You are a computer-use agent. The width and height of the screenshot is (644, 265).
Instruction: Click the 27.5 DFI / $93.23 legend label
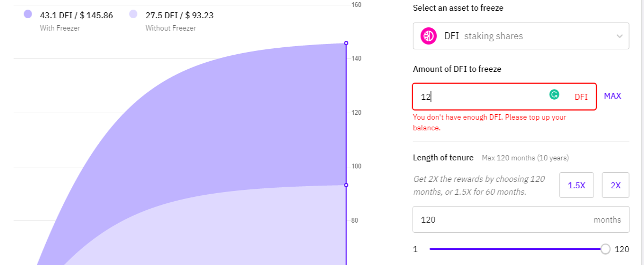(x=179, y=15)
